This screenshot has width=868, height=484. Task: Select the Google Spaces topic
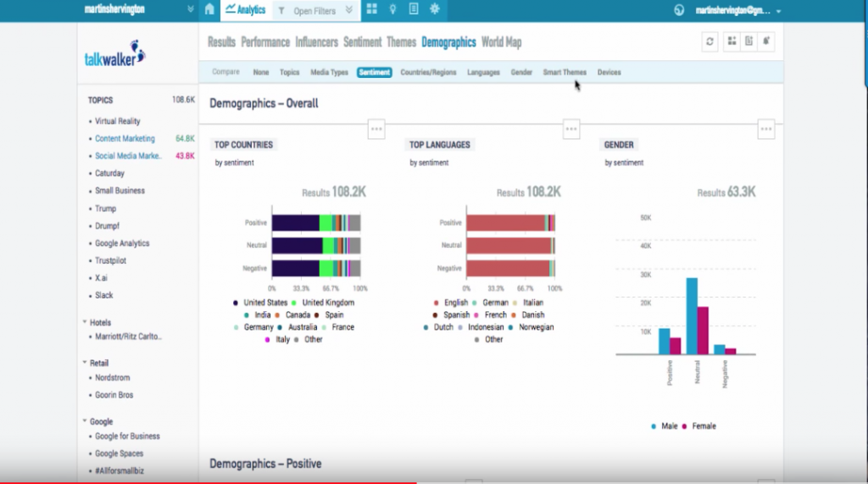pyautogui.click(x=119, y=453)
